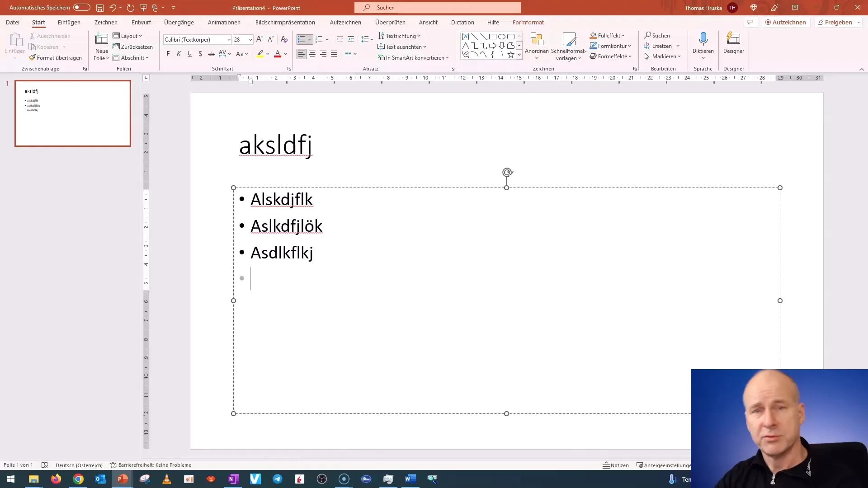
Task: Open comments pane icon
Action: [750, 22]
